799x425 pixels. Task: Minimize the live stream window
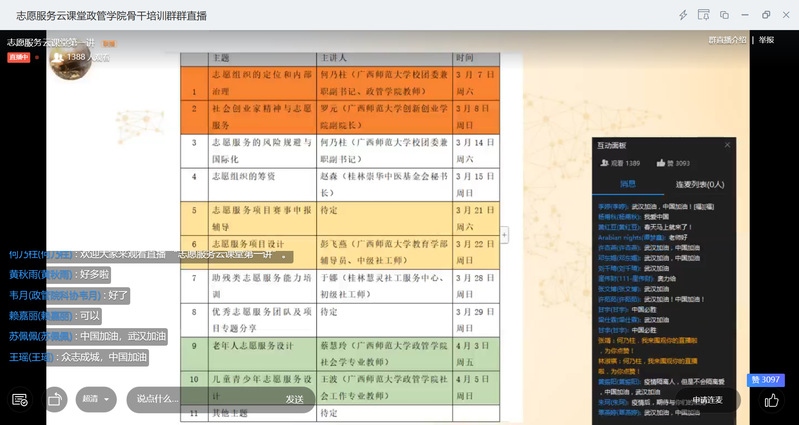click(x=745, y=15)
